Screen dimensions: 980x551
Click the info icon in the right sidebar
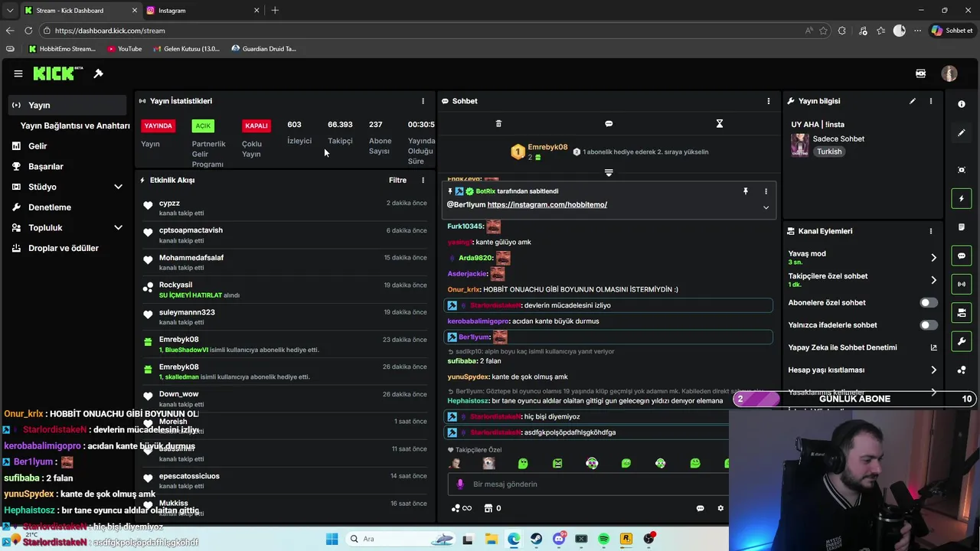[962, 104]
